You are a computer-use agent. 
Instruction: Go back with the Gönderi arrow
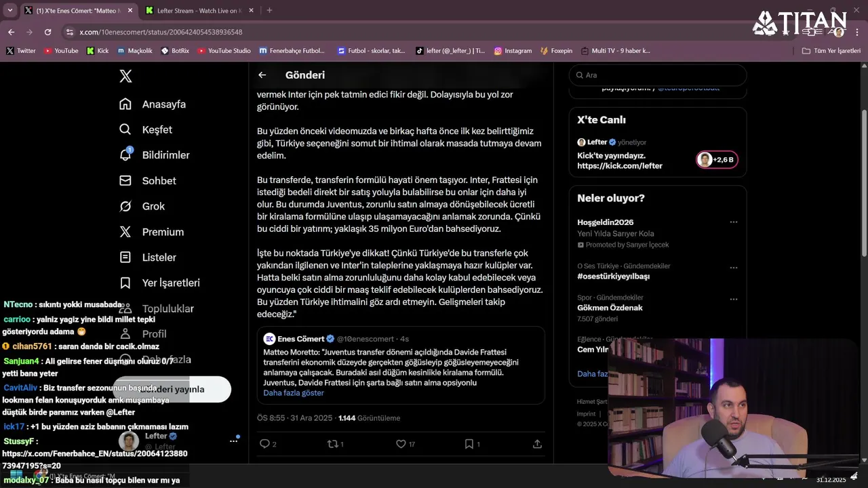[262, 75]
